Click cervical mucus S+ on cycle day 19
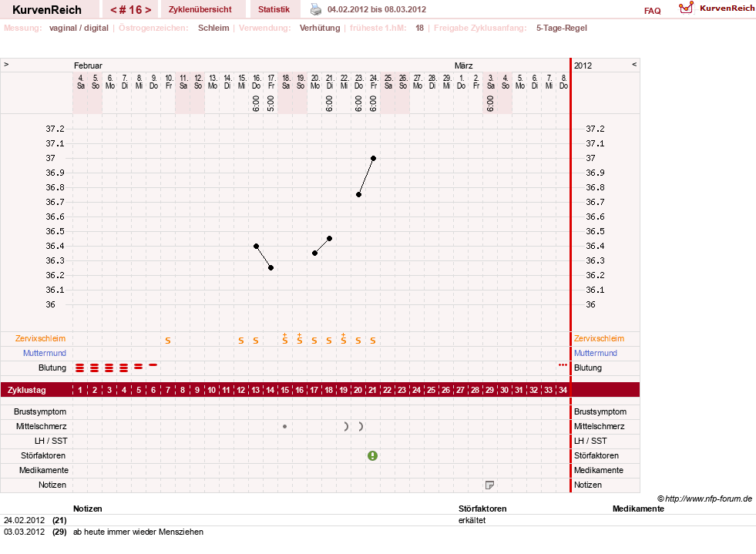Screen dimensions: 756x554 343,338
